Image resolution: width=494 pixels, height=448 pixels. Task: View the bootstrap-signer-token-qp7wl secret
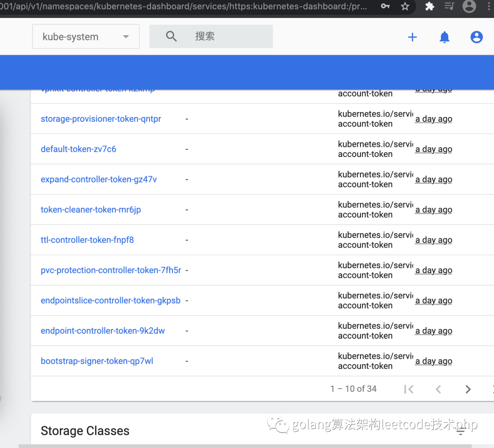(x=97, y=361)
